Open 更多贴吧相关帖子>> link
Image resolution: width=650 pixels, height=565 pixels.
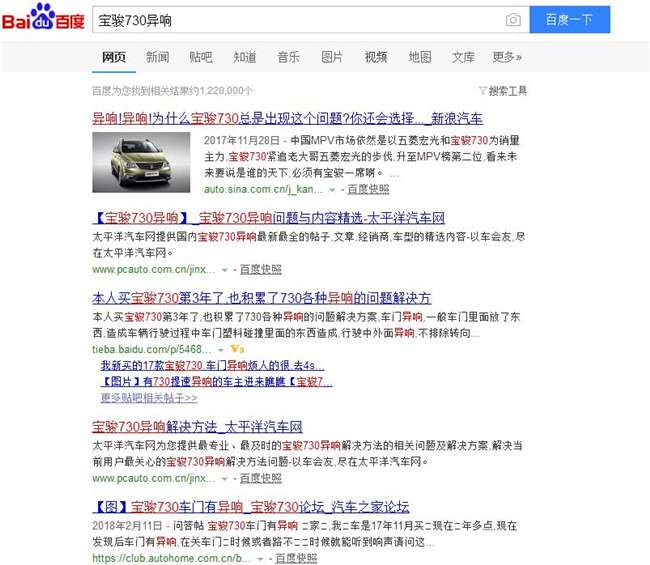point(149,398)
